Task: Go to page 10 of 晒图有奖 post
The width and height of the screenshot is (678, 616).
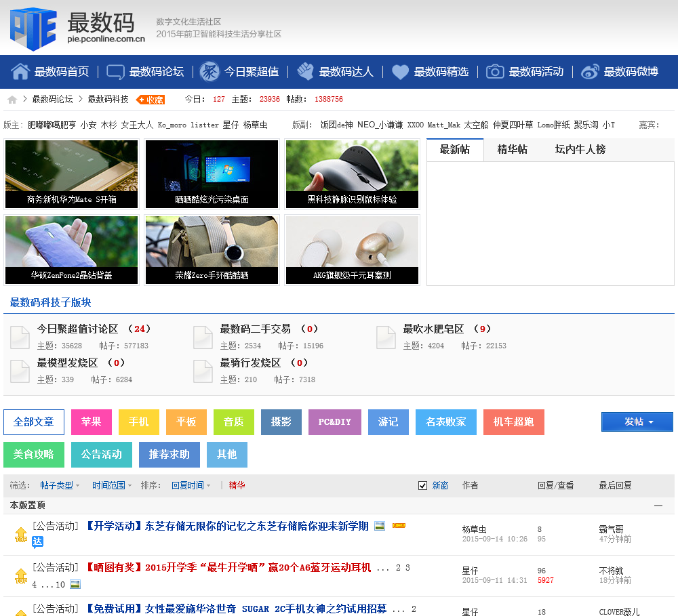Action: click(x=60, y=585)
